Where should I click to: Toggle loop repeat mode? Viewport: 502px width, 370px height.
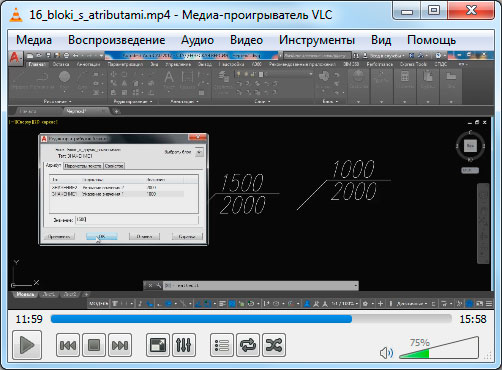click(248, 345)
